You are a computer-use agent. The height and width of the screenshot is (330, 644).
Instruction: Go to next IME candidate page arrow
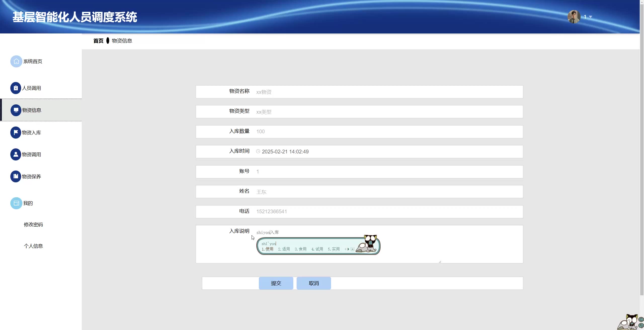coord(348,249)
